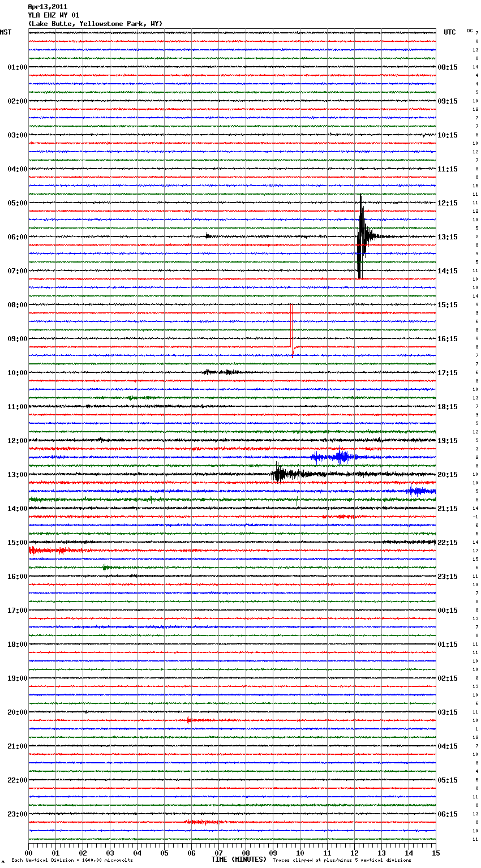Click the 06:15 UTC time label
481x868 pixels.
click(x=448, y=814)
